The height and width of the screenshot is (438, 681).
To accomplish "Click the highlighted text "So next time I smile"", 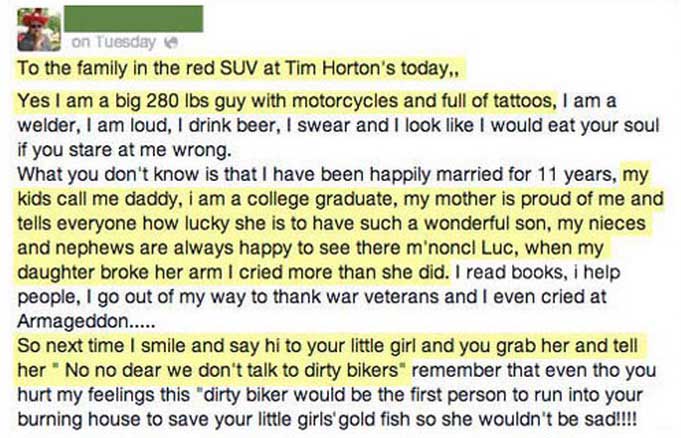I will tap(102, 346).
